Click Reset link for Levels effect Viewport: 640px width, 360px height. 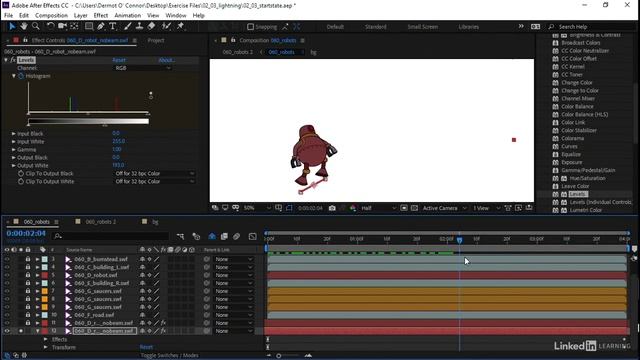[119, 60]
